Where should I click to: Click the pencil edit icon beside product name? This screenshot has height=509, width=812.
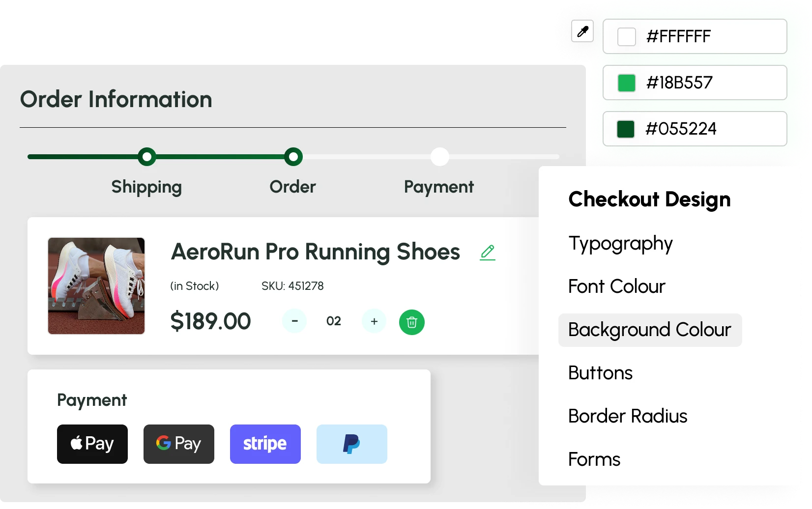coord(488,252)
